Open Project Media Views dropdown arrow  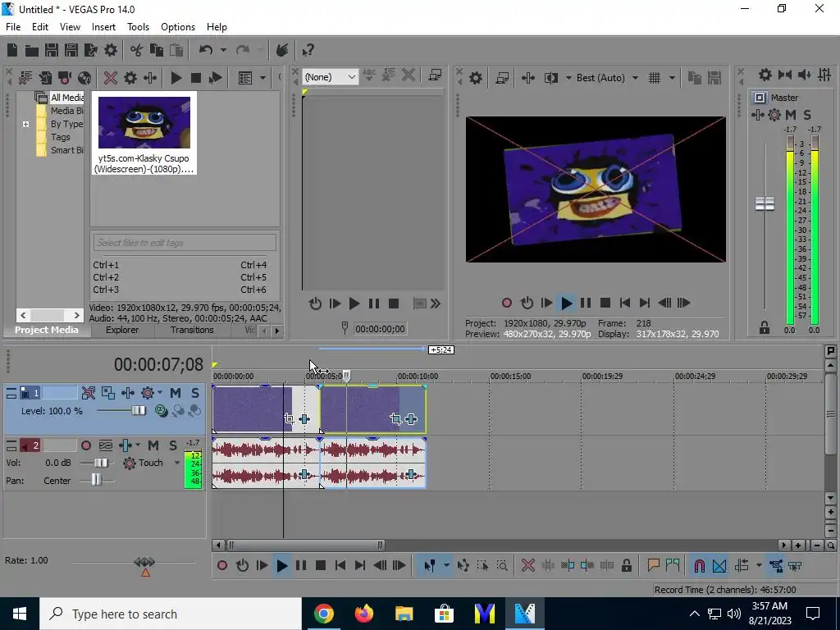(x=262, y=78)
